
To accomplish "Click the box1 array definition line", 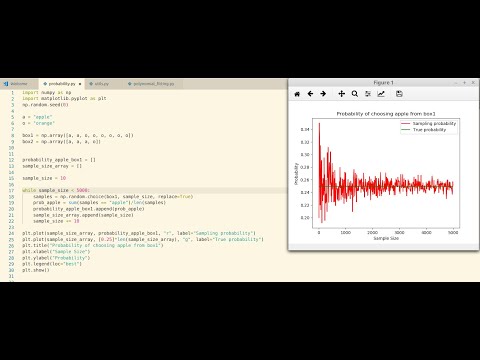I will [78, 135].
